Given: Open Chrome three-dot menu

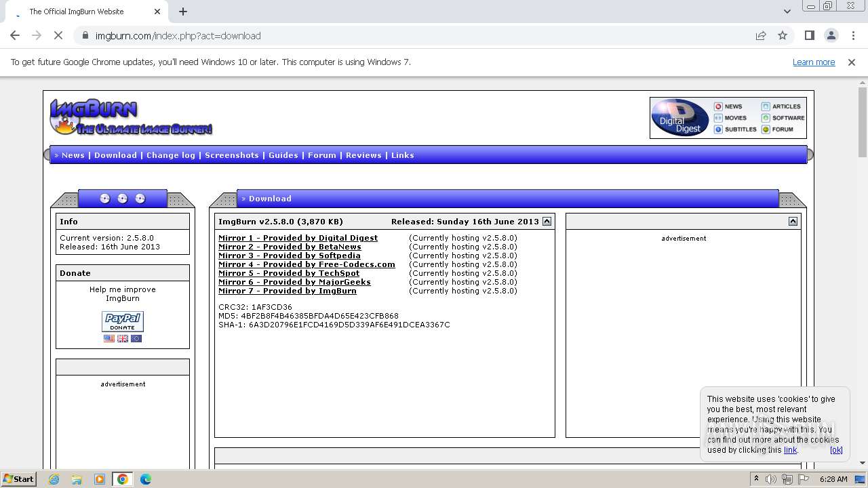Looking at the screenshot, I should (853, 35).
